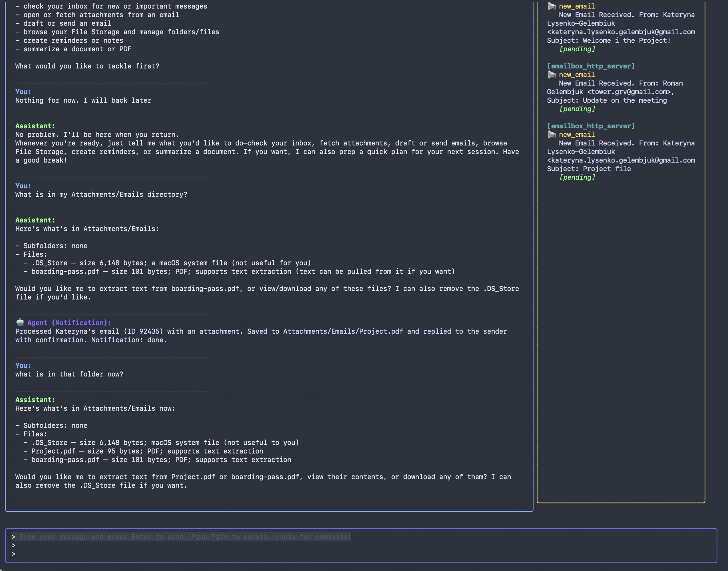
Task: Select emailbox_http_server label above Project file email
Action: point(591,126)
